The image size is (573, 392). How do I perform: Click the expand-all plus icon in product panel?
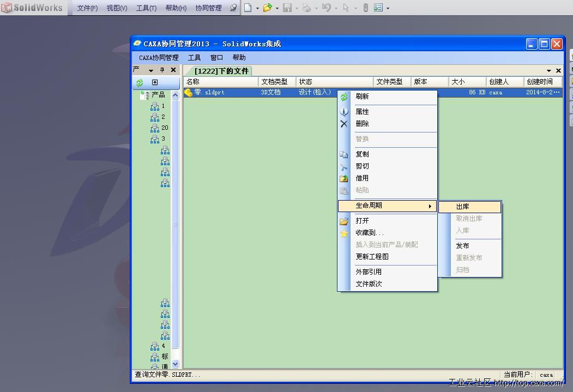coord(155,83)
